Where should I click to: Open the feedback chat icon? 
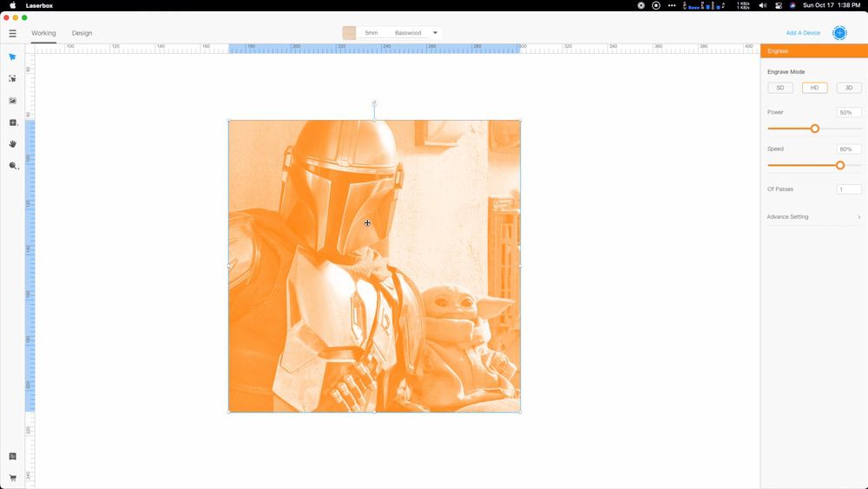[x=12, y=456]
